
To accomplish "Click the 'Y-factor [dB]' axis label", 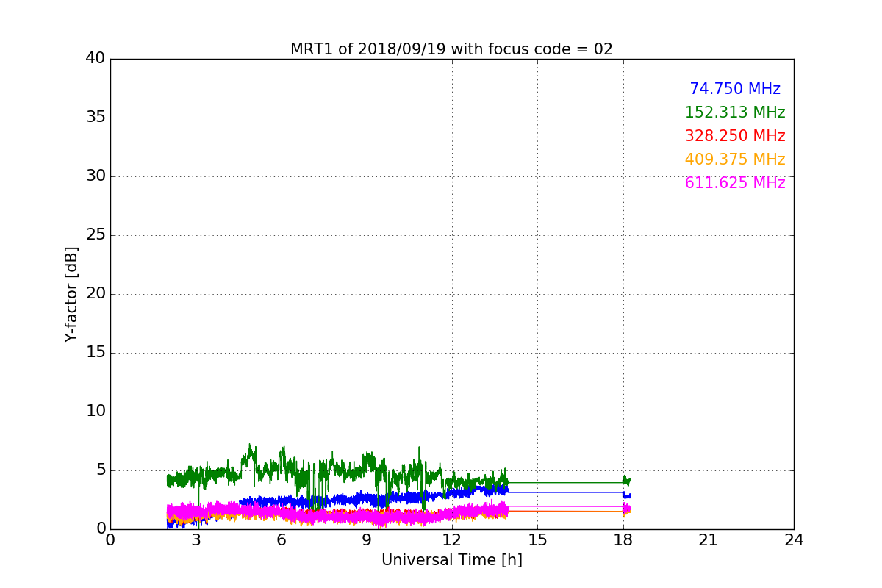I will click(x=71, y=294).
